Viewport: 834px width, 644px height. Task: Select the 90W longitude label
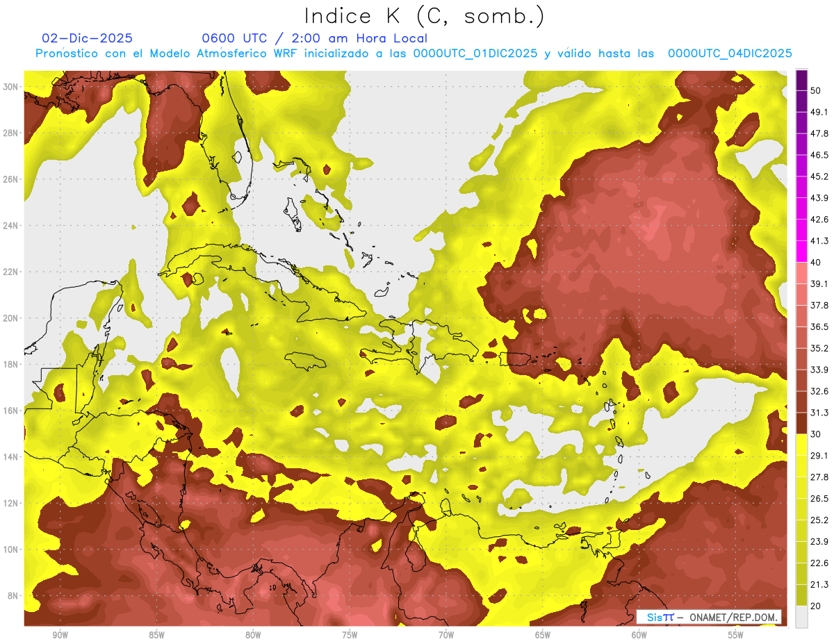60,635
